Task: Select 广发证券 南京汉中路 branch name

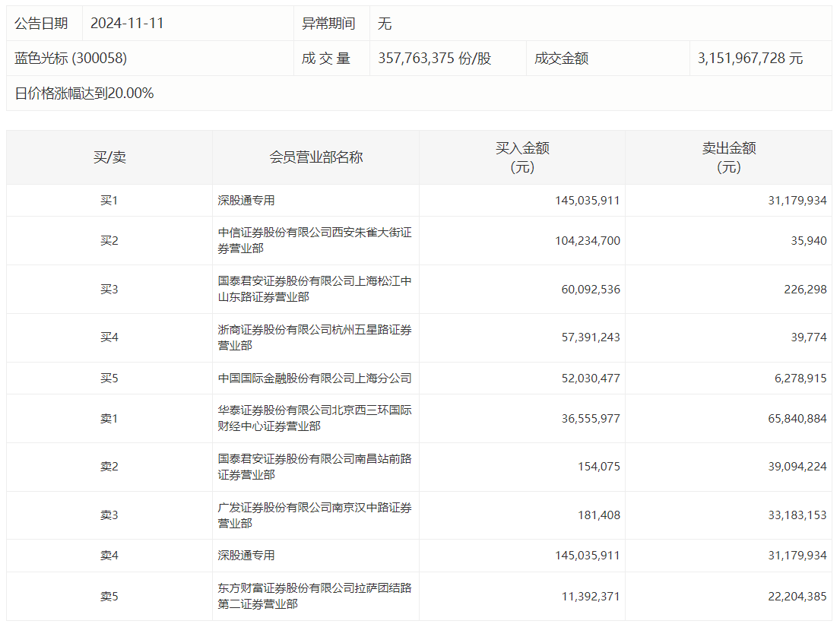Action: [315, 515]
